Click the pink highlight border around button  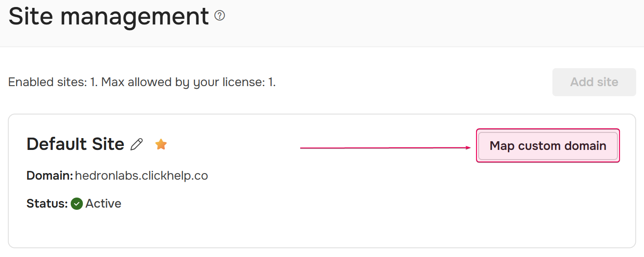[x=548, y=129]
